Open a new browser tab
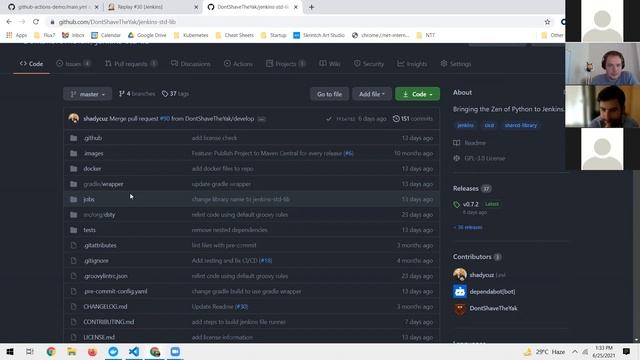 coord(311,7)
